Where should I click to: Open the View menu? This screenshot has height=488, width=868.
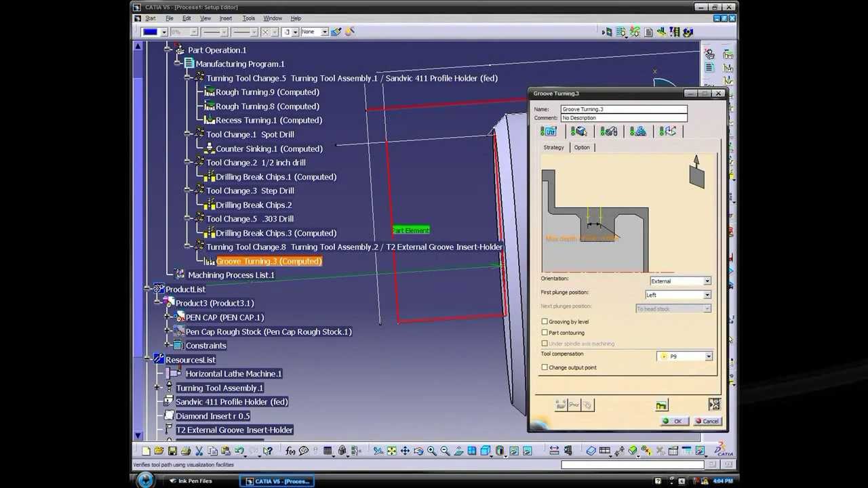click(x=205, y=18)
